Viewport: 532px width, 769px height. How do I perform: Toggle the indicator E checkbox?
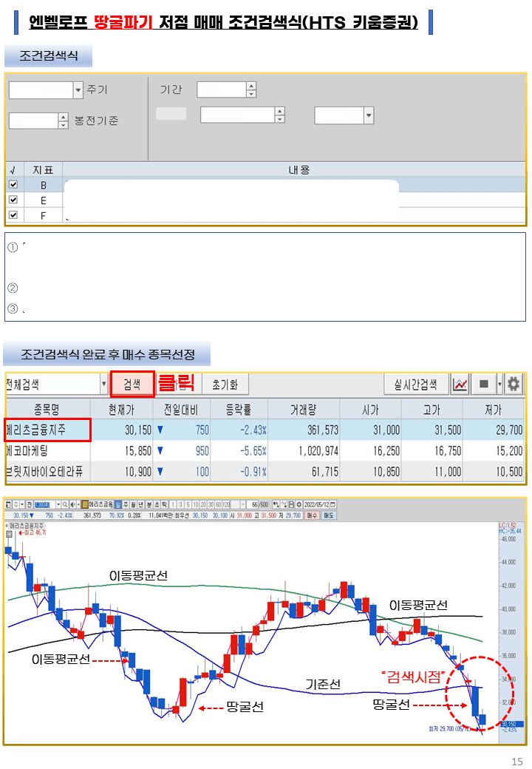click(x=13, y=200)
